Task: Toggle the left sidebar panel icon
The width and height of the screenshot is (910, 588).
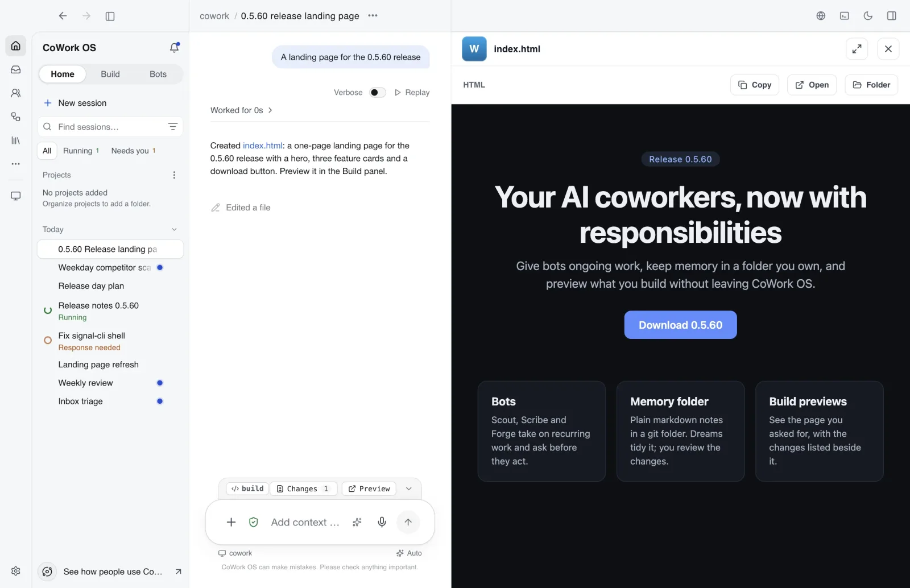Action: coord(110,16)
